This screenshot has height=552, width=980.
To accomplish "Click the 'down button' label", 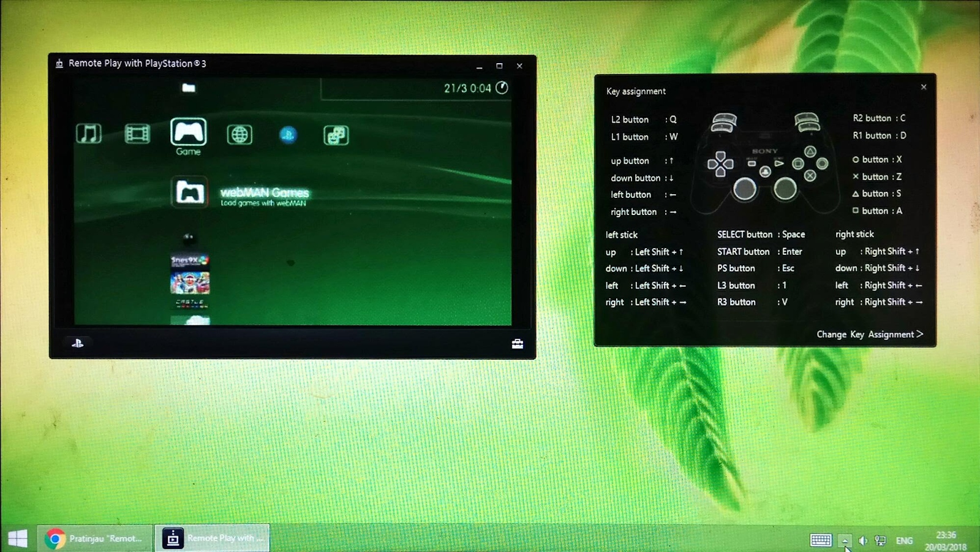I will coord(636,178).
